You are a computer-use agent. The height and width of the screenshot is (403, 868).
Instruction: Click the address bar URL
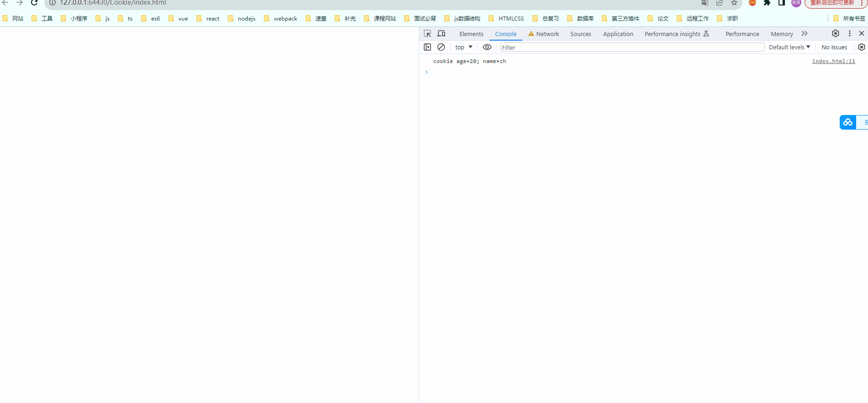pyautogui.click(x=113, y=3)
